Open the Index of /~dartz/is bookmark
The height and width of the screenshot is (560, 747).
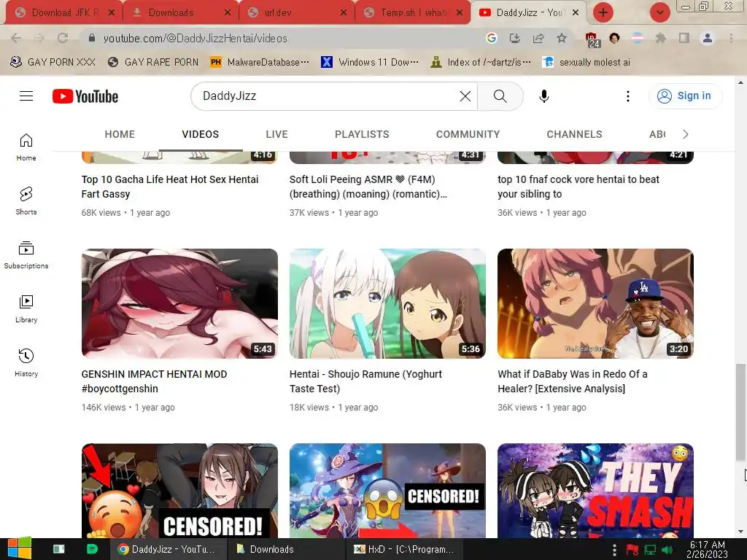[x=481, y=63]
